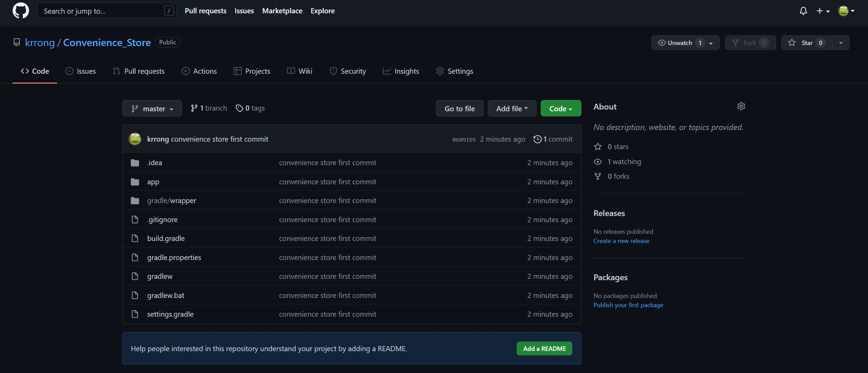
Task: Open the Insights tab
Action: pyautogui.click(x=401, y=71)
